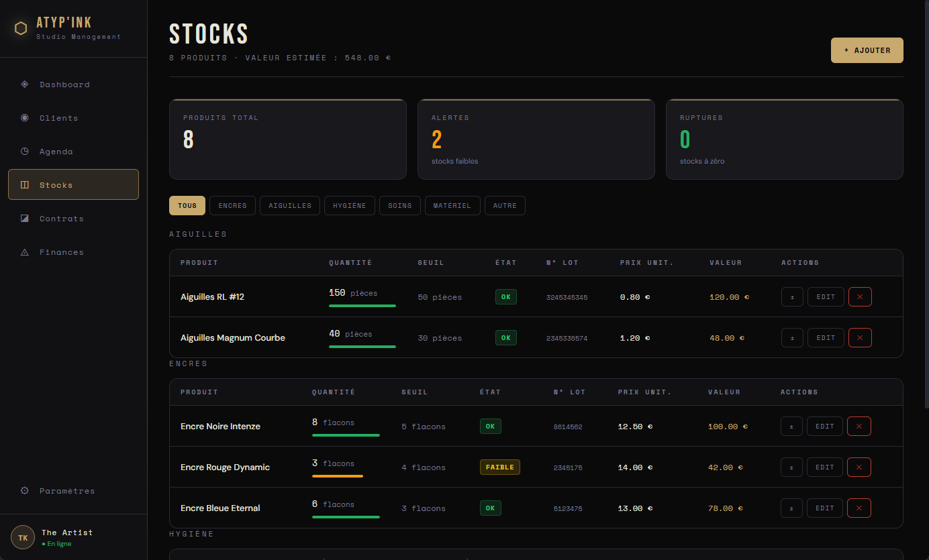The image size is (929, 560).
Task: Open Paramètres settings
Action: point(73,491)
